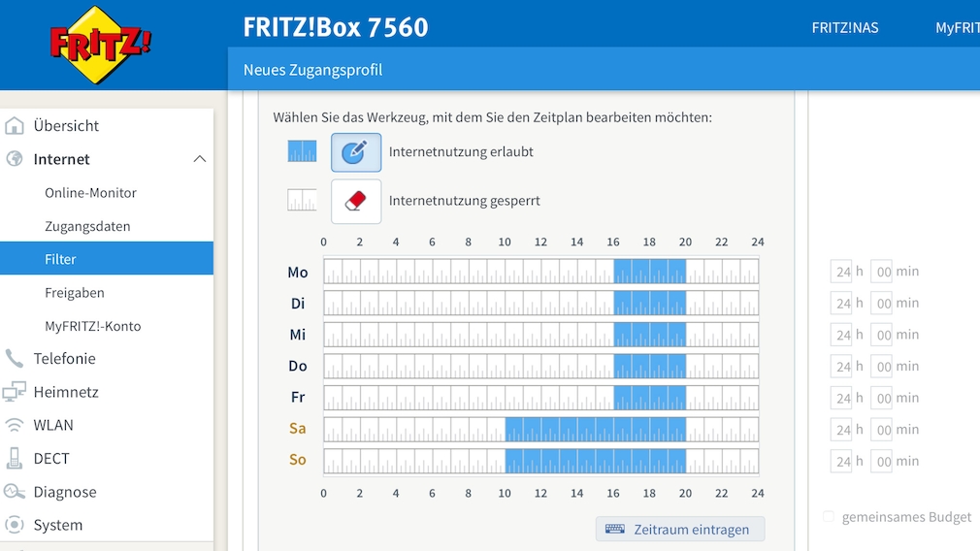Click Wednesday minutes budget field
The width and height of the screenshot is (980, 551).
click(881, 335)
